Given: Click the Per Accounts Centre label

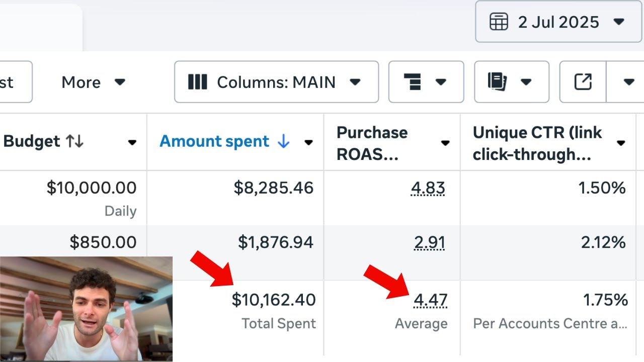Looking at the screenshot, I should point(550,324).
